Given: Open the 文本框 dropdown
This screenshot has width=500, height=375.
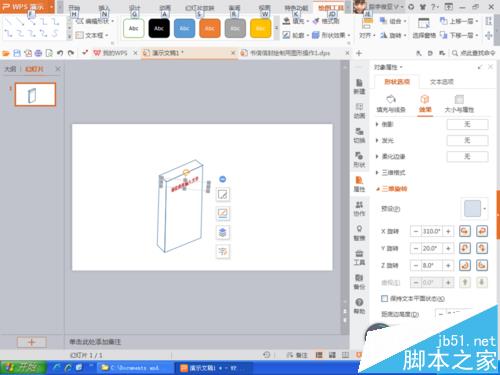Looking at the screenshot, I should (x=92, y=35).
